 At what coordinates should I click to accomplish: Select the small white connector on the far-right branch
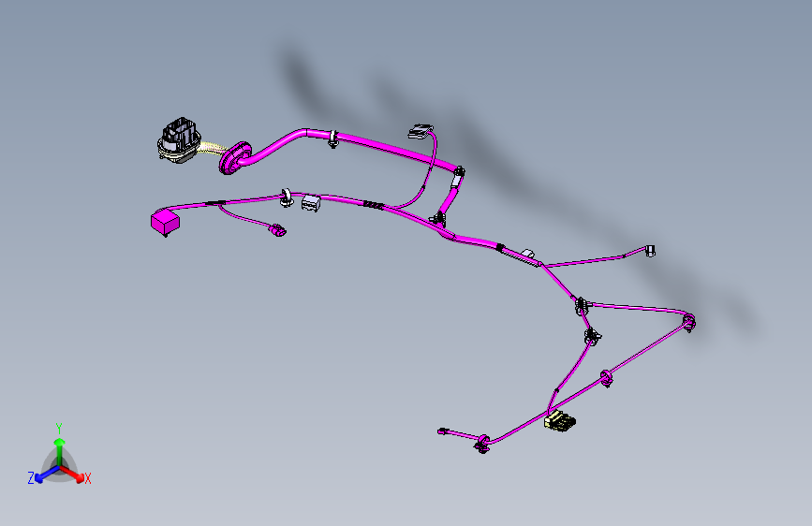[650, 251]
